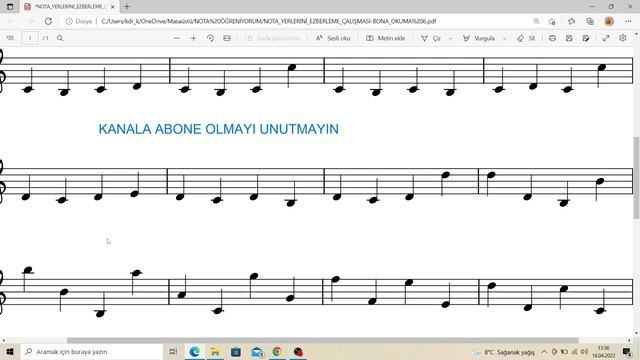The height and width of the screenshot is (360, 640).
Task: Open the Collections icon
Action: pos(590,21)
